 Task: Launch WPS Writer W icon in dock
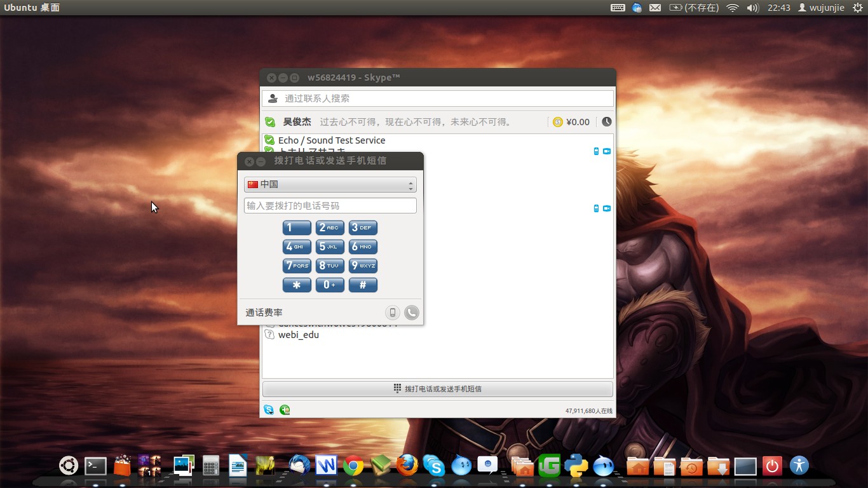[326, 466]
